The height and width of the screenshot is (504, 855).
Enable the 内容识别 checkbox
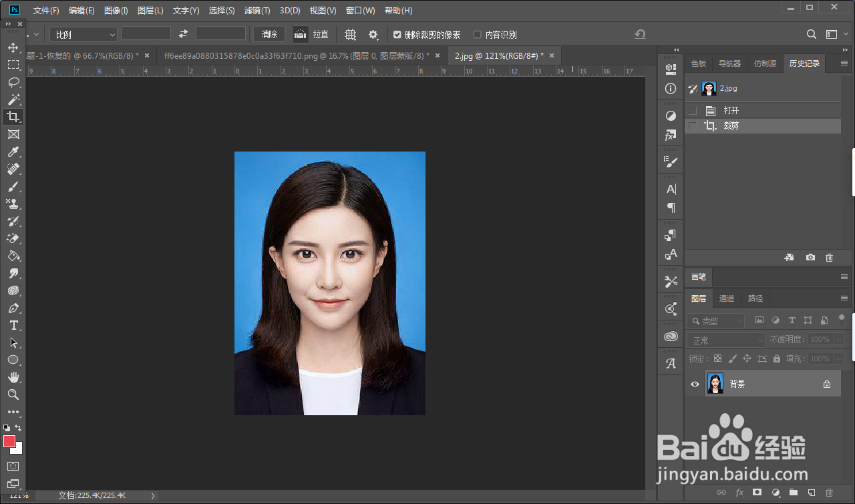tap(478, 34)
